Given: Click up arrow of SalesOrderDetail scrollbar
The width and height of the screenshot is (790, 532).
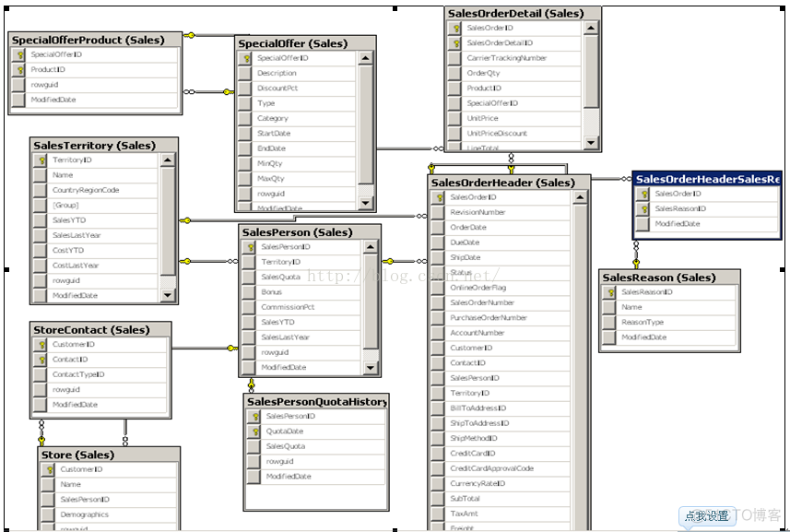Looking at the screenshot, I should point(591,28).
